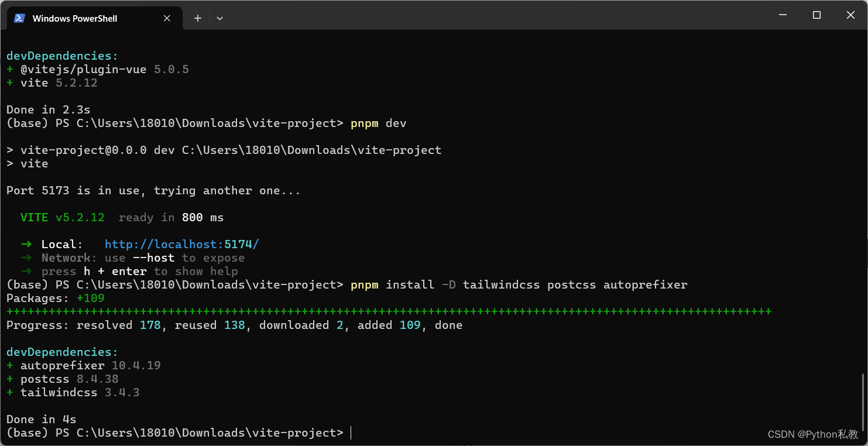
Task: Open a new terminal tab
Action: (198, 18)
